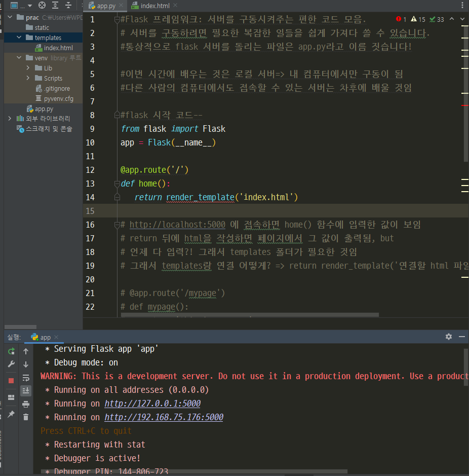
Task: Click the project panel horizontal scrollbar
Action: click(x=20, y=327)
